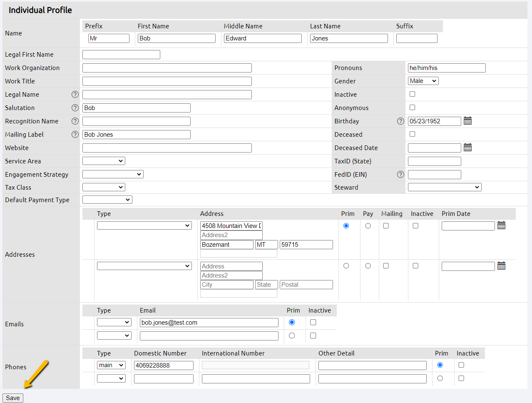532x403 pixels.
Task: Click the TaxID (State) field
Action: click(x=435, y=161)
